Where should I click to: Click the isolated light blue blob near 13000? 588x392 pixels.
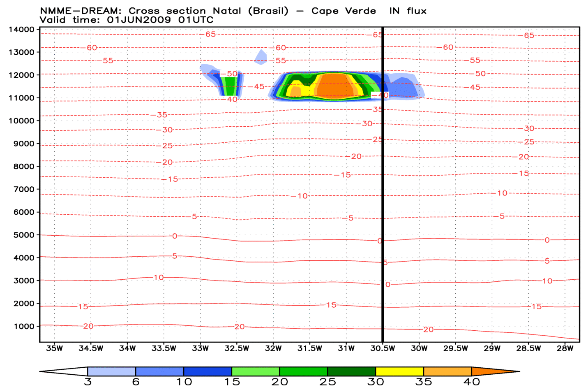[261, 58]
